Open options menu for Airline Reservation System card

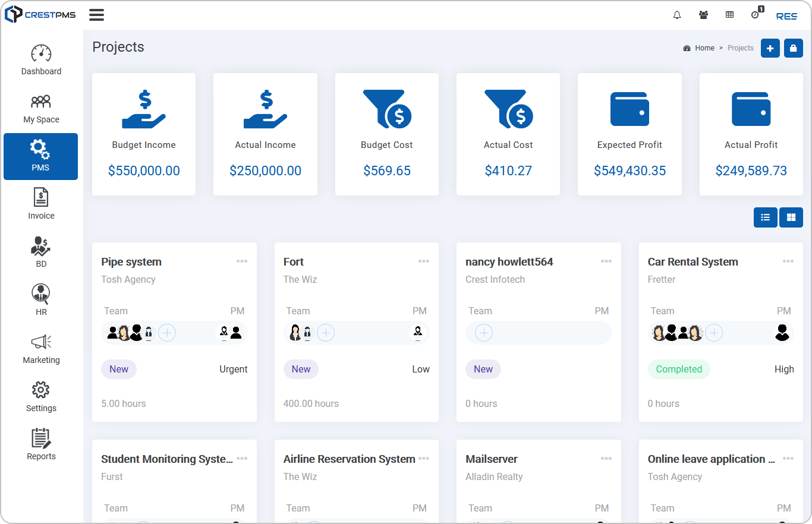tap(424, 459)
